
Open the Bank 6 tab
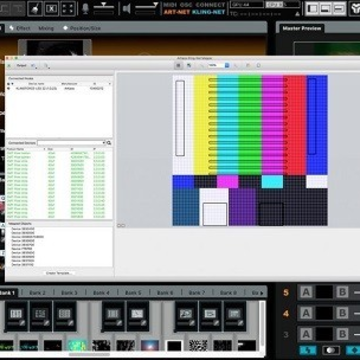pos(165,293)
